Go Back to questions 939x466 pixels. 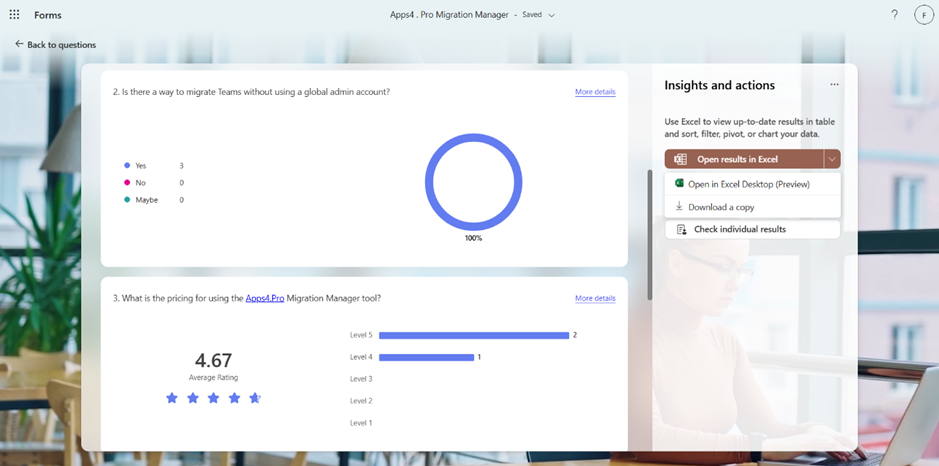click(55, 44)
